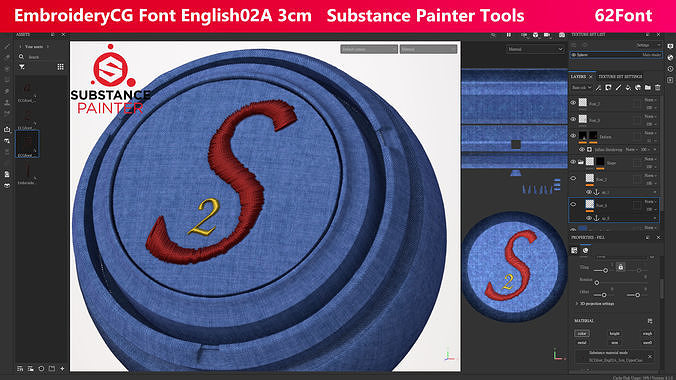Click the Main shader label of texture set
The height and width of the screenshot is (380, 676).
coord(651,55)
